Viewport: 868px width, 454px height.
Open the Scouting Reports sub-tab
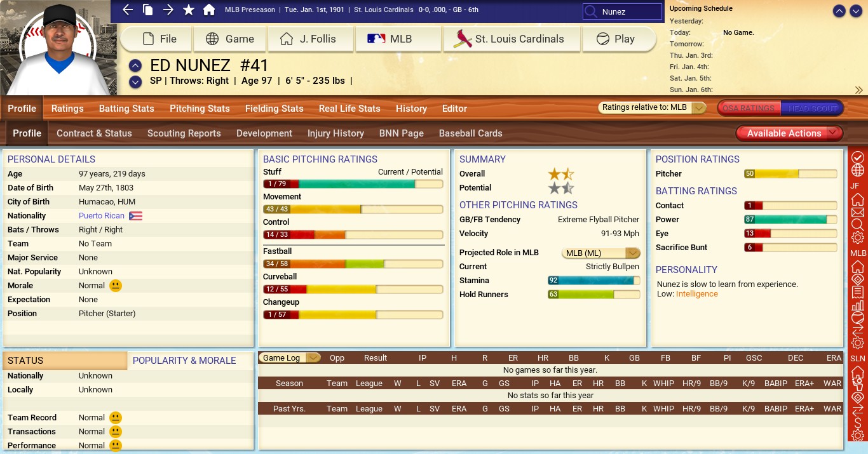(184, 133)
